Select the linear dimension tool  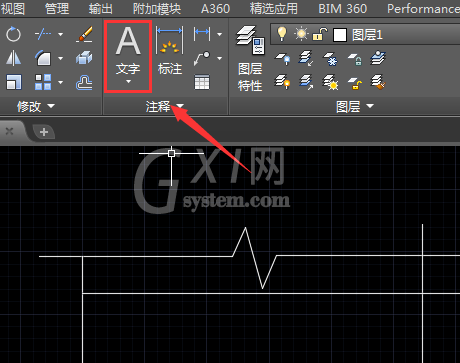point(202,33)
